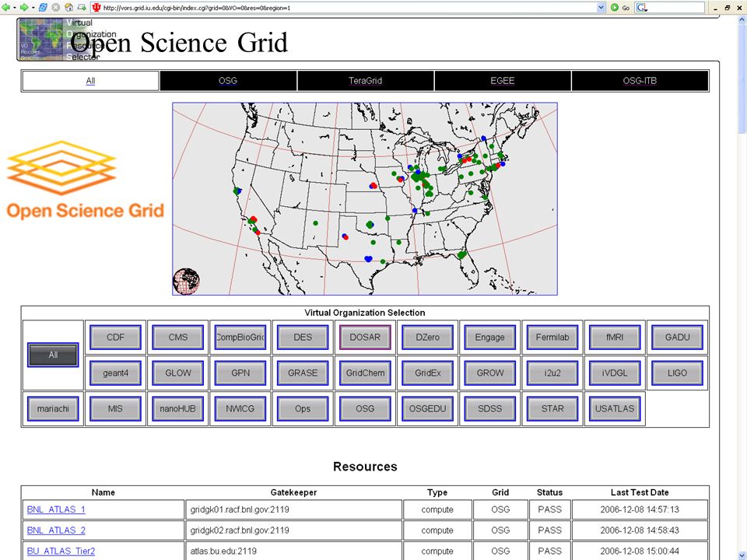The height and width of the screenshot is (560, 747).
Task: Select the STAR VO button
Action: pyautogui.click(x=552, y=408)
